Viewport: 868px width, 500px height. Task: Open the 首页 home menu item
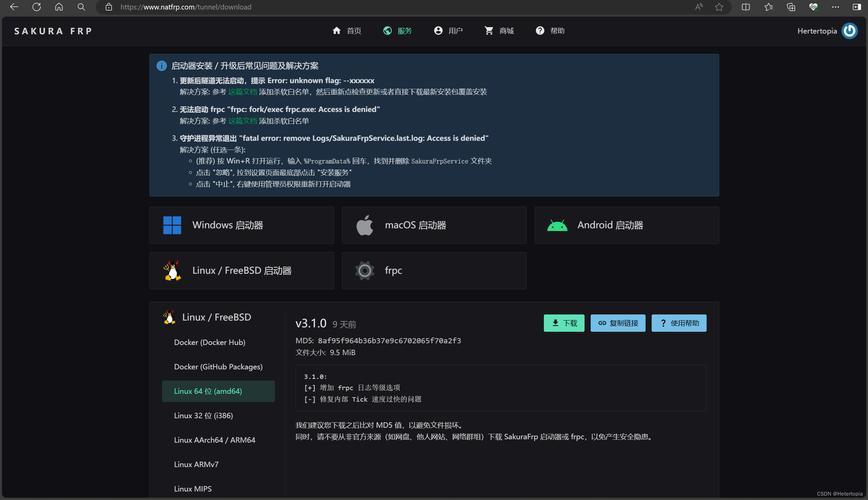[x=347, y=31]
